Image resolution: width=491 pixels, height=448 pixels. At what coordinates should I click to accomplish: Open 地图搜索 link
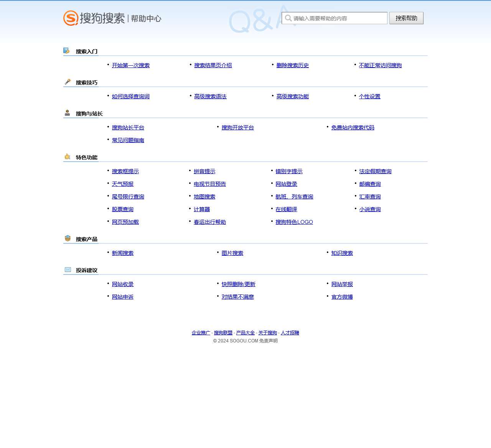(x=204, y=197)
